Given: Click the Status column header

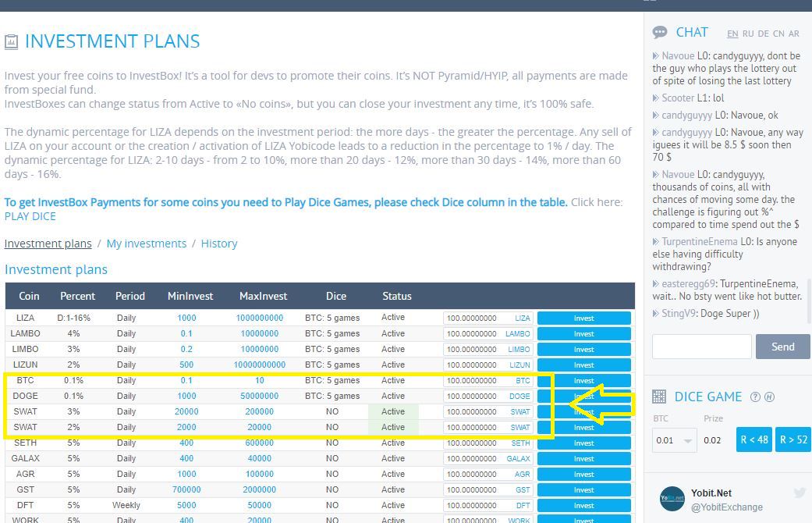Looking at the screenshot, I should [x=397, y=296].
